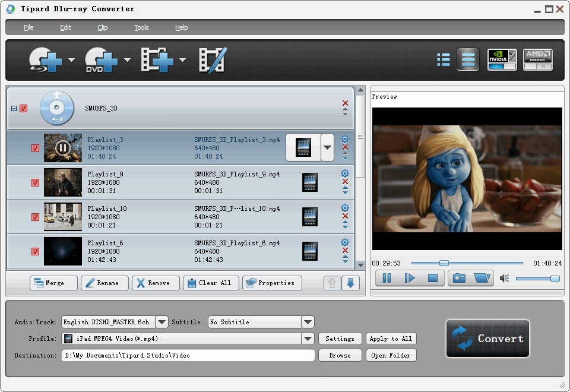Click Playlist_3 thumbnail pause overlay
Viewport: 570px width, 392px height.
pos(63,148)
